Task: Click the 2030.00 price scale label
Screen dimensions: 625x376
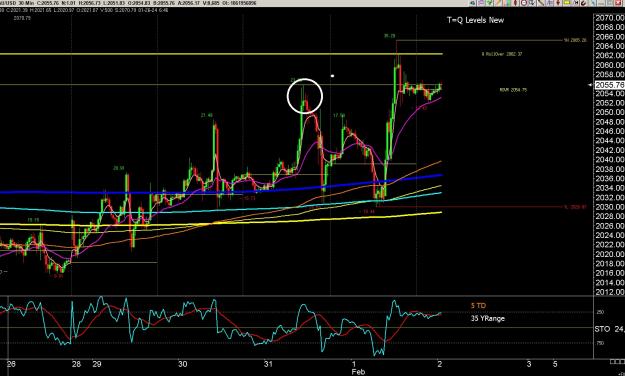Action: pos(610,207)
